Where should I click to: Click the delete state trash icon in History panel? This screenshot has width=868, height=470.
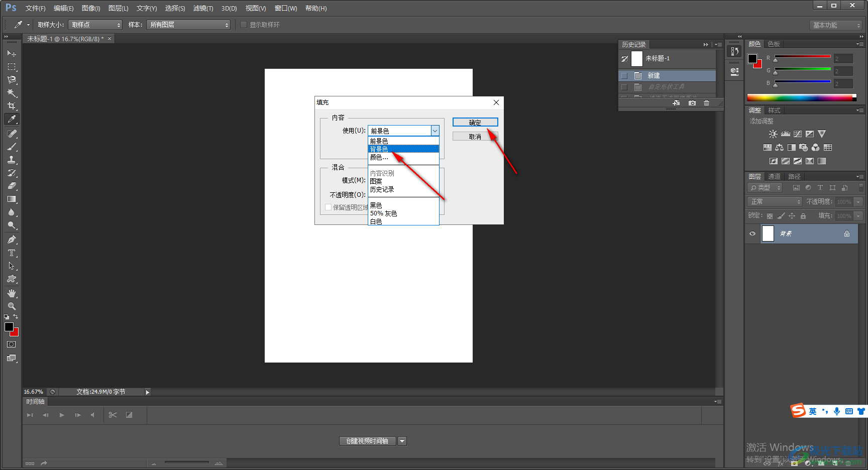706,103
